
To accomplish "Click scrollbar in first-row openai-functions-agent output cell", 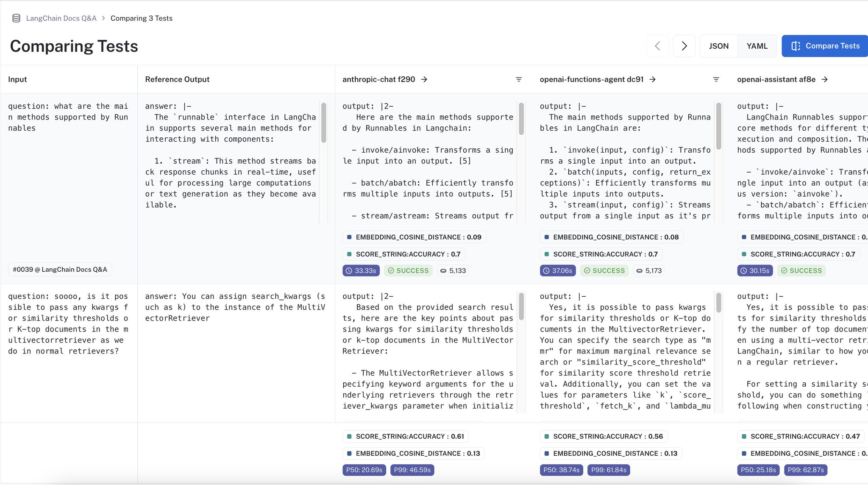I will pyautogui.click(x=718, y=126).
